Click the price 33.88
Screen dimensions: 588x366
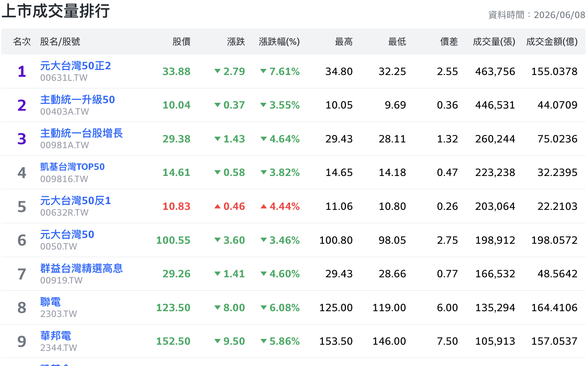(176, 71)
